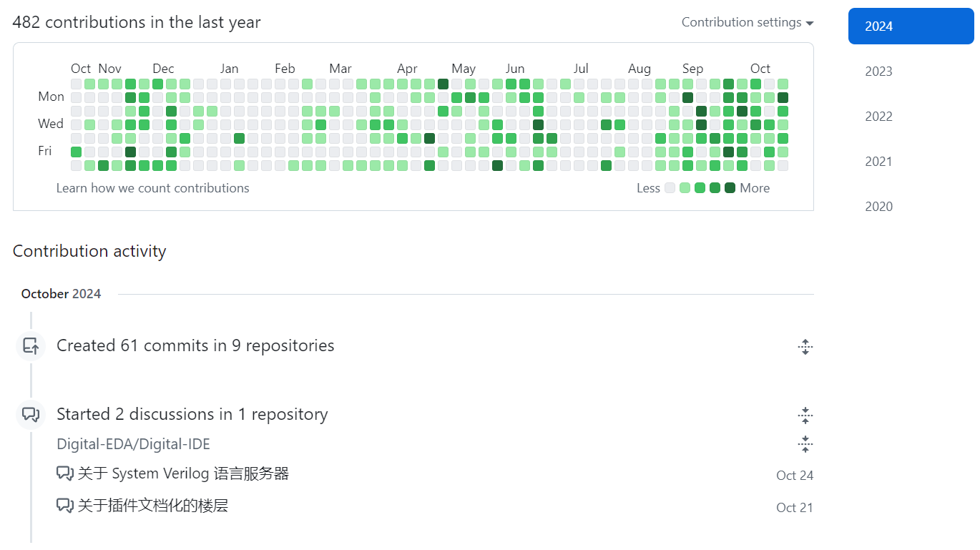Open Learn how we count contributions link
The height and width of the screenshot is (550, 980).
(x=153, y=188)
